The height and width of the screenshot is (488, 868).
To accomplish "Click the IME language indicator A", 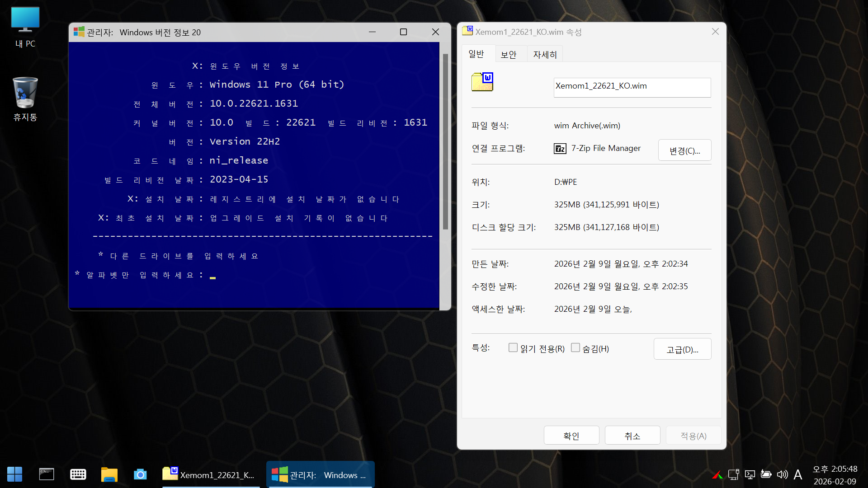I will 798,474.
